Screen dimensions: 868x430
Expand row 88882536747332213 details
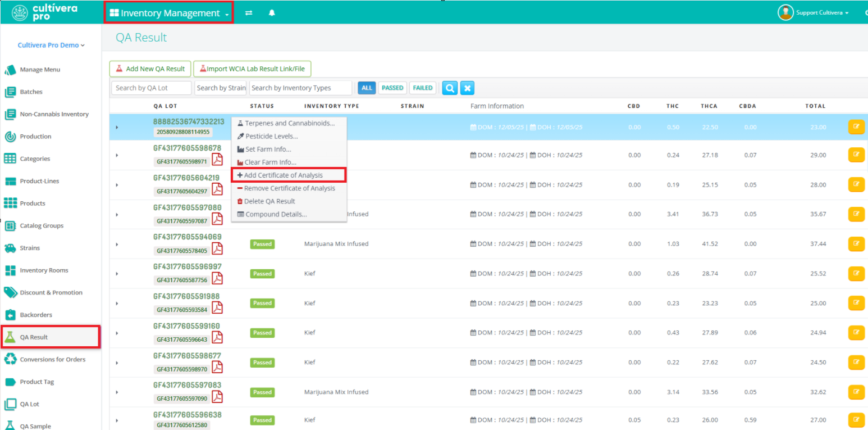tap(117, 128)
